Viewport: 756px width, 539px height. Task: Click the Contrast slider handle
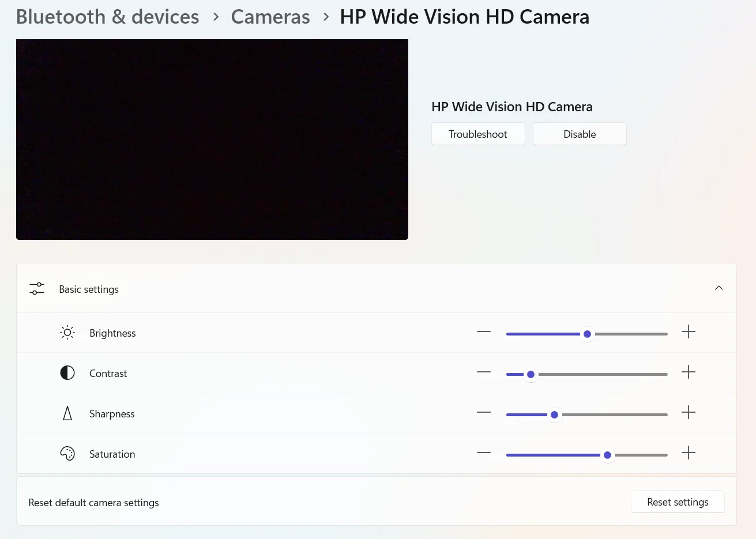(531, 375)
